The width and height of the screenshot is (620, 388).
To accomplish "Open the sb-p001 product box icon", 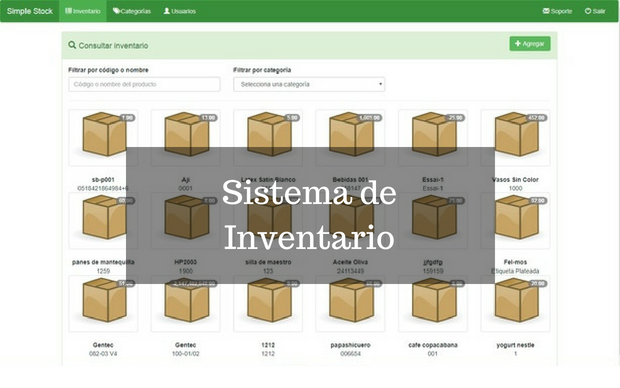I will pos(104,134).
